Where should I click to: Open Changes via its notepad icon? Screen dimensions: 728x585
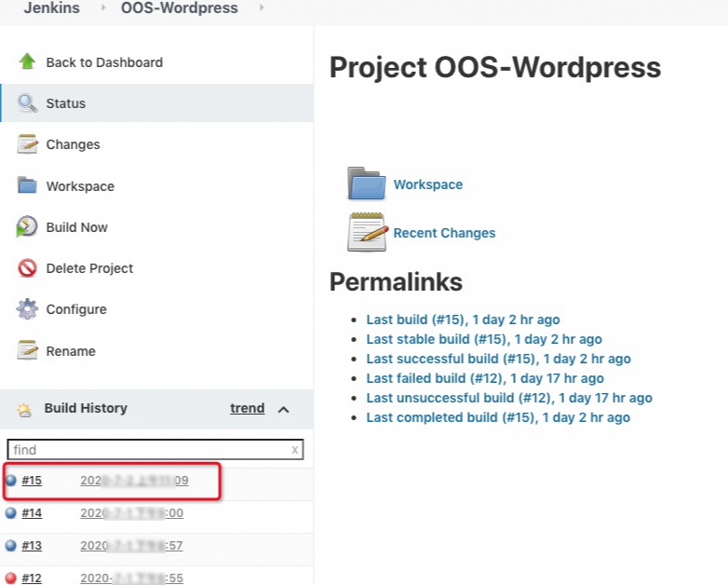[x=27, y=144]
